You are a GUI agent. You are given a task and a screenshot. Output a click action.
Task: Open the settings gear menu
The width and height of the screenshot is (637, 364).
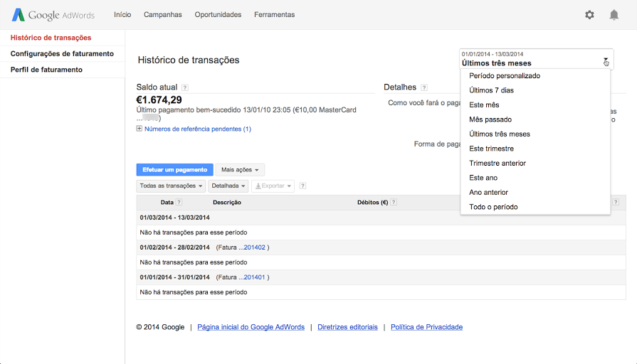coord(589,15)
